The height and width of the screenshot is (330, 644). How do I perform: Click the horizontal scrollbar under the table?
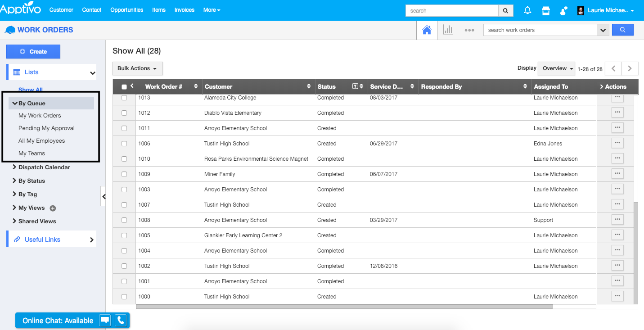tap(344, 307)
